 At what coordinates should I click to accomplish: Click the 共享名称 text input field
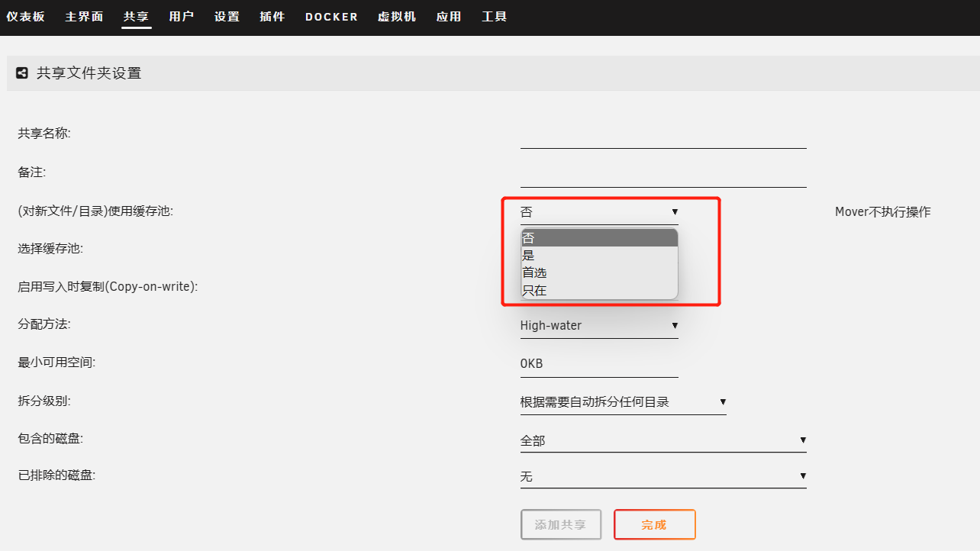(x=662, y=136)
